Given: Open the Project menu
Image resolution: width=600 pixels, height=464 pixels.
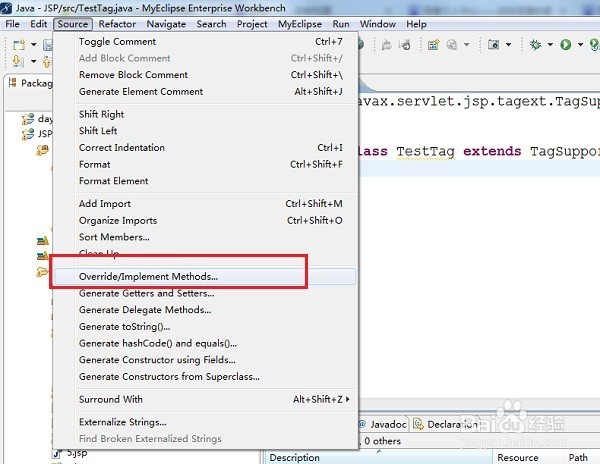Looking at the screenshot, I should 252,24.
